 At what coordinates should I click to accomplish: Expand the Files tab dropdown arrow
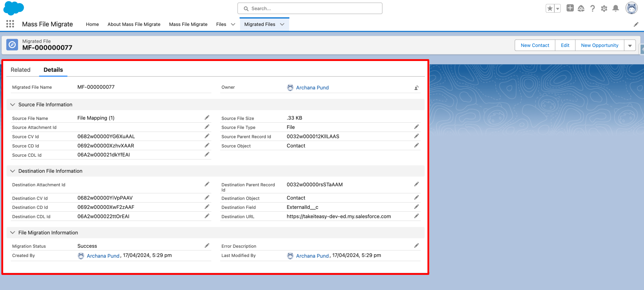[233, 24]
